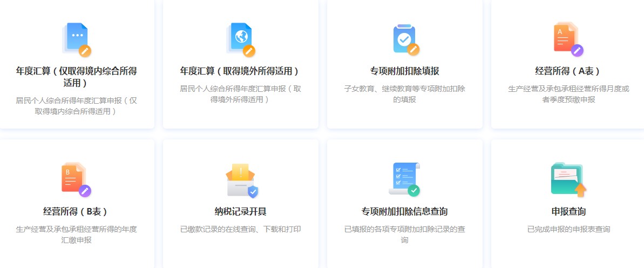This screenshot has width=644, height=268.
Task: Open 年度汇算（取得境外所得适用）title
Action: pos(241,71)
